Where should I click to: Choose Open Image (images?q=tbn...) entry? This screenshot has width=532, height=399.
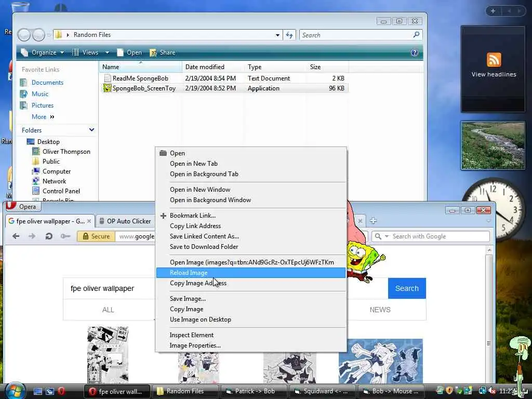[251, 262]
